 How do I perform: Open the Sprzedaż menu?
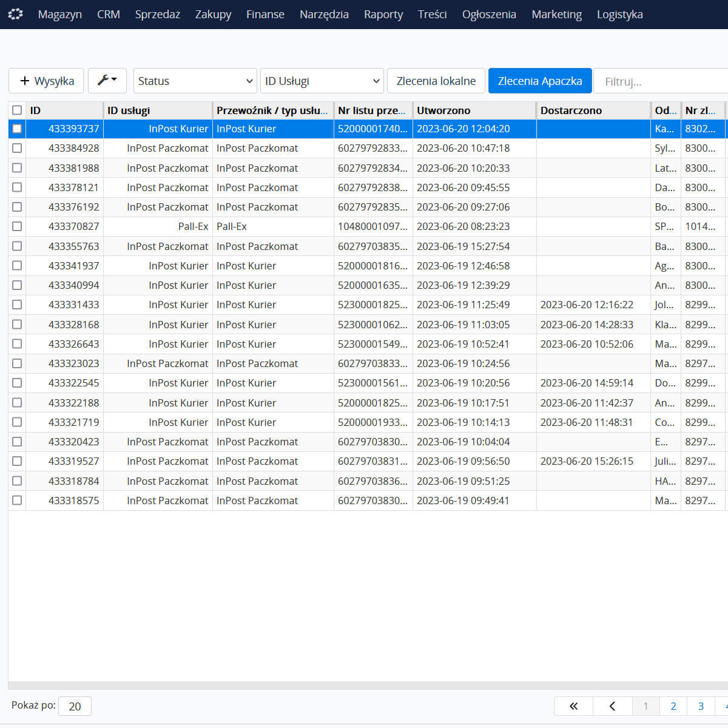[x=158, y=15]
